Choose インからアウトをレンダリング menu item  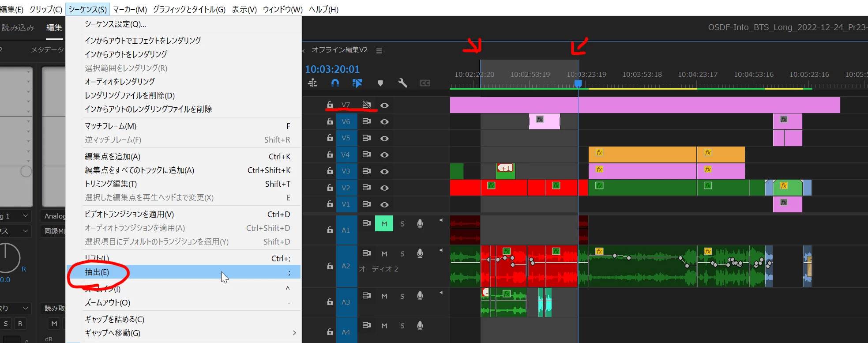(184, 54)
